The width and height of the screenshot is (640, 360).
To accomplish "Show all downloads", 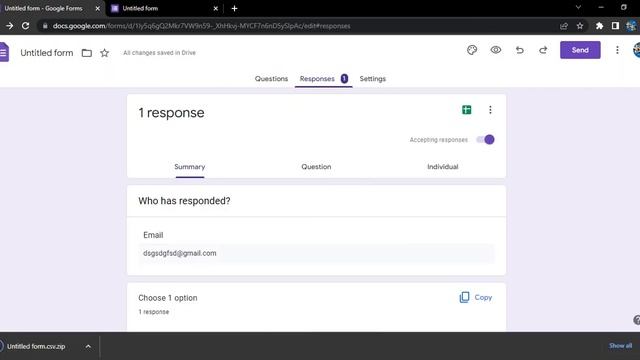I will (x=620, y=346).
